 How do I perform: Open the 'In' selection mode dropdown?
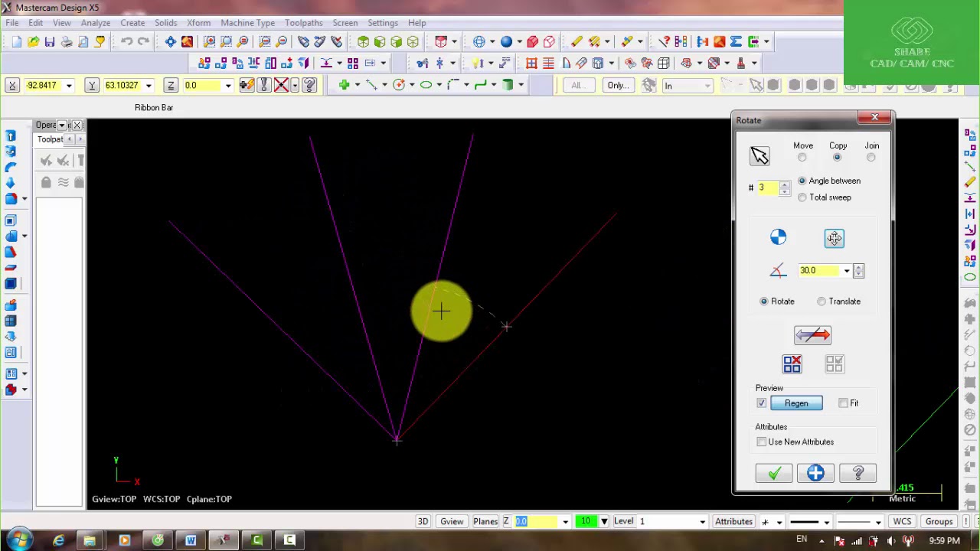click(x=707, y=86)
